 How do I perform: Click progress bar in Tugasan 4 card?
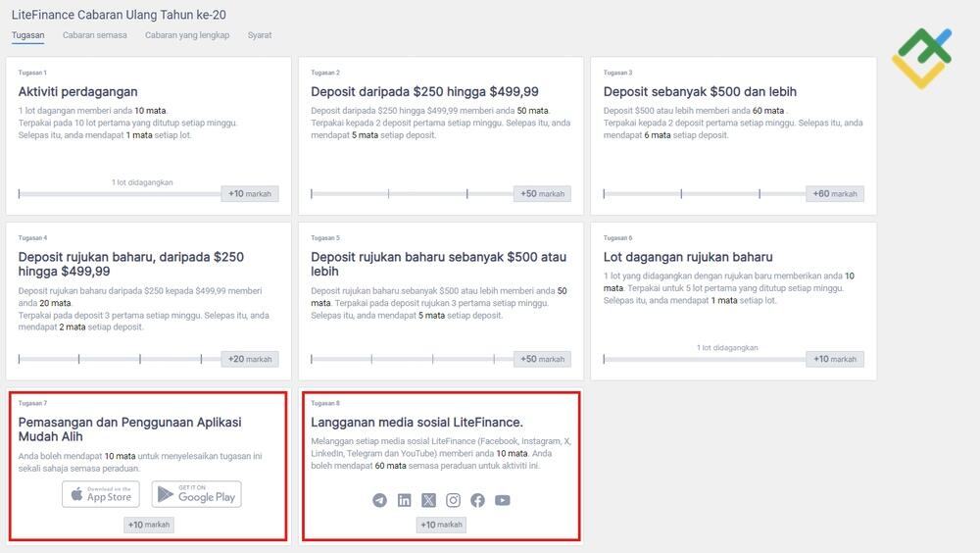(120, 359)
